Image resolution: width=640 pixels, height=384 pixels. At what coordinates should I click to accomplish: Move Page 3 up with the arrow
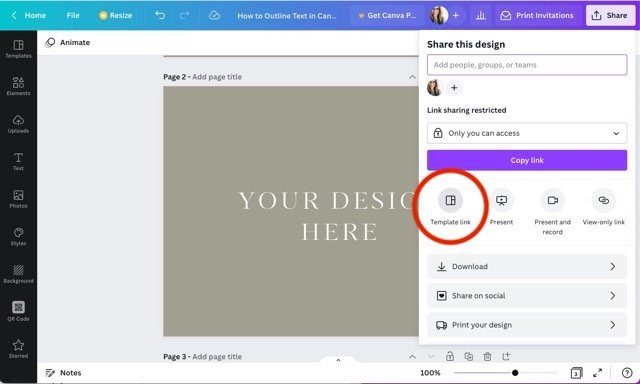tap(412, 357)
